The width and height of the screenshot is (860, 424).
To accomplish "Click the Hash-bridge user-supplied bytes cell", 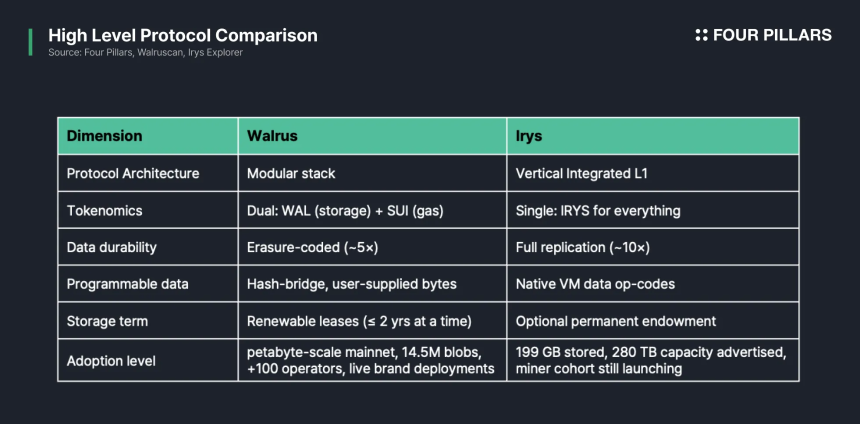I will coord(372,284).
